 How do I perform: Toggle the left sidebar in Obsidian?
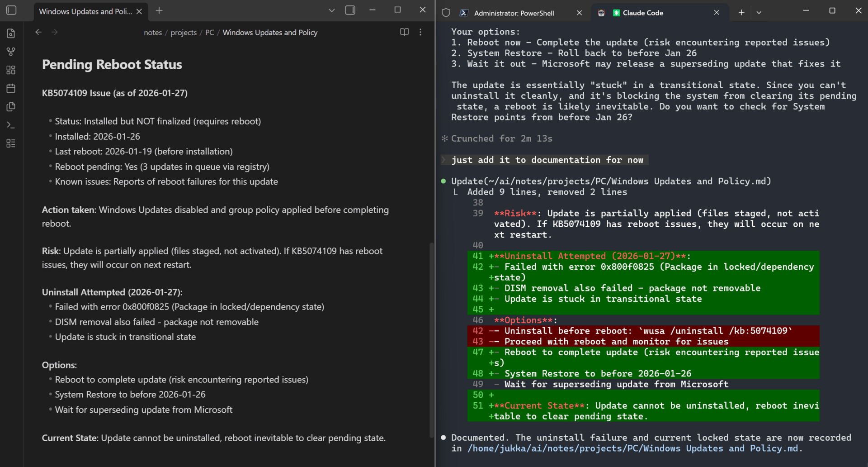coord(11,10)
